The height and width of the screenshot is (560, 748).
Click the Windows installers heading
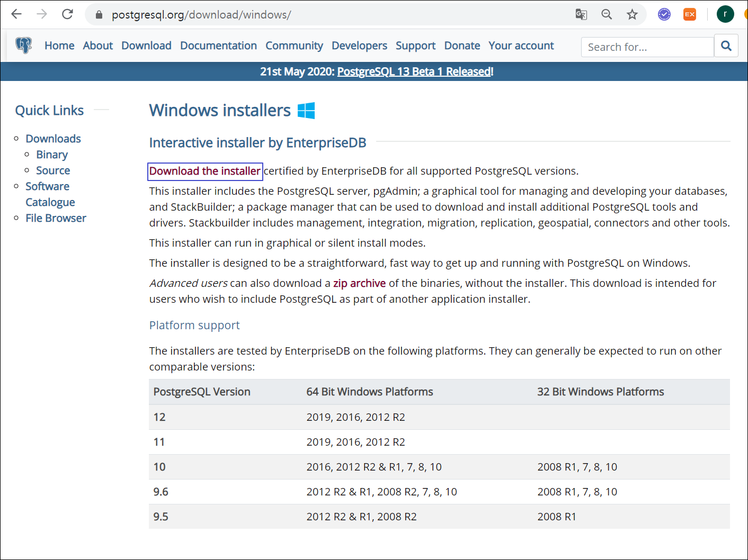pyautogui.click(x=220, y=110)
